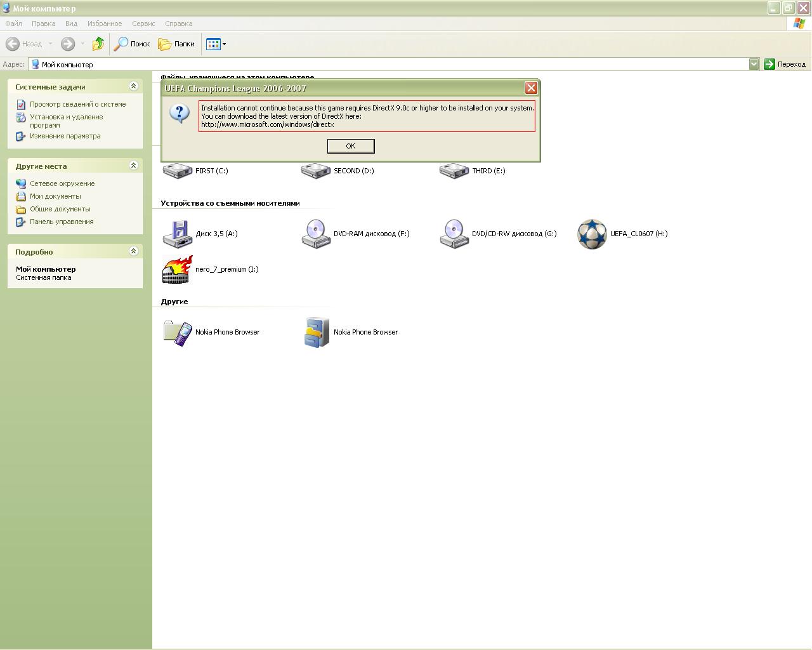Click Изменение параметра link
The width and height of the screenshot is (812, 650).
point(65,136)
